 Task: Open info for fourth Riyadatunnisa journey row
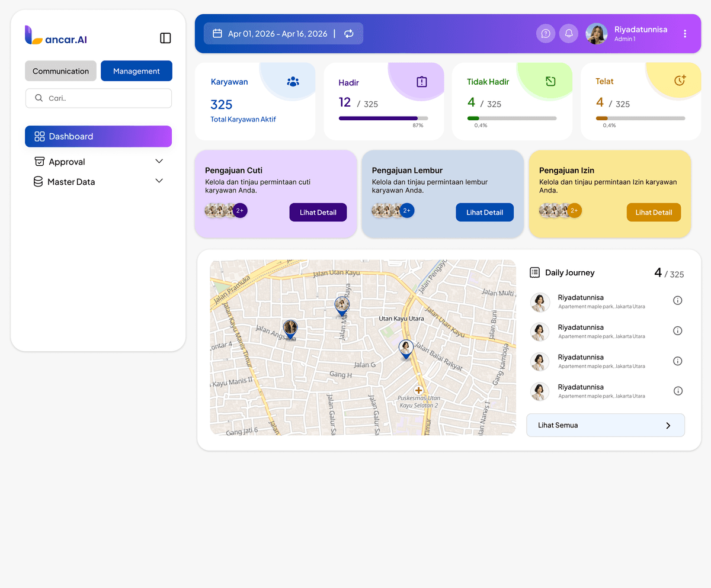(678, 391)
